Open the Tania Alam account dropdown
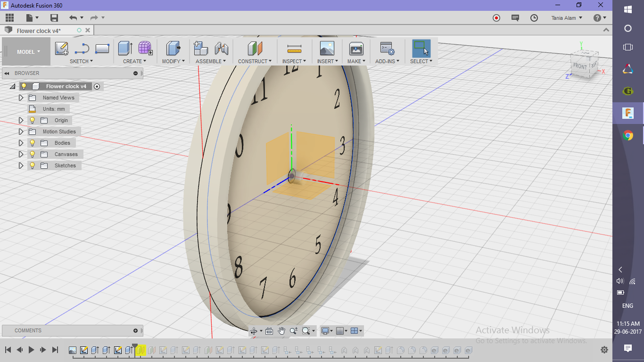Image resolution: width=644 pixels, height=362 pixels. (x=567, y=18)
